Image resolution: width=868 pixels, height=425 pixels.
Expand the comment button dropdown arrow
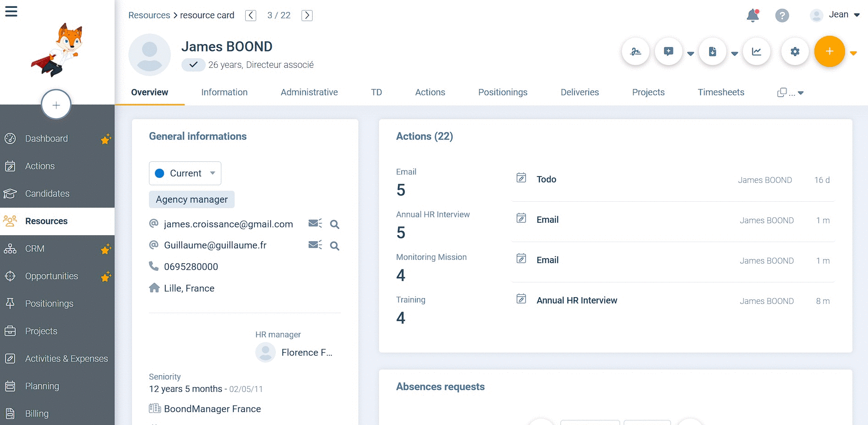[x=691, y=54]
